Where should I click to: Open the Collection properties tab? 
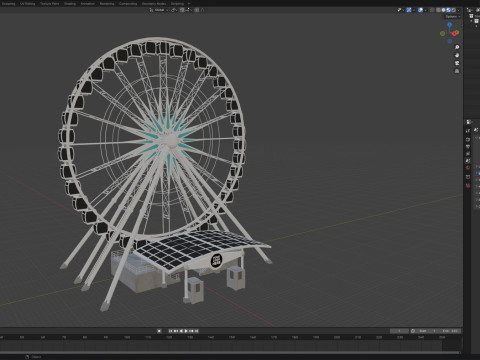[x=468, y=177]
